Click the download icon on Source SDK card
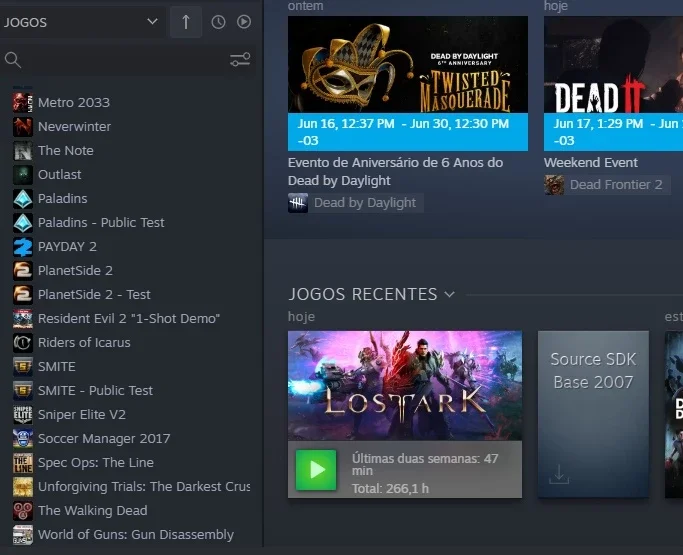 pos(559,474)
